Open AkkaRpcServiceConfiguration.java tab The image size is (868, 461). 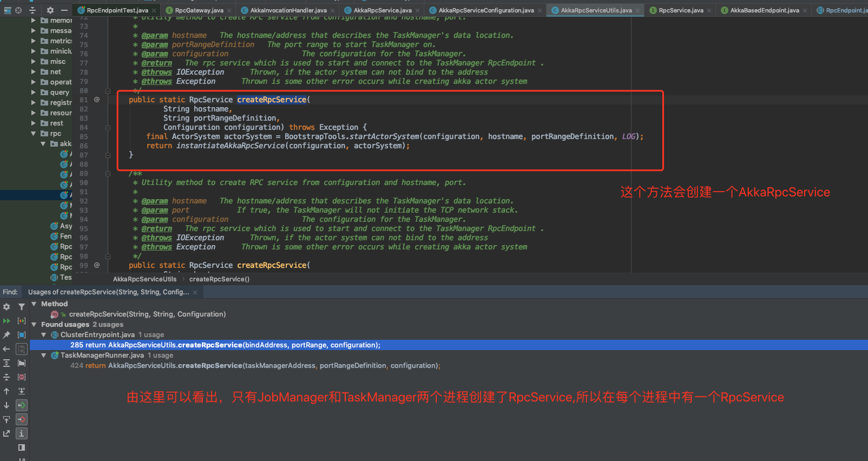(x=486, y=10)
